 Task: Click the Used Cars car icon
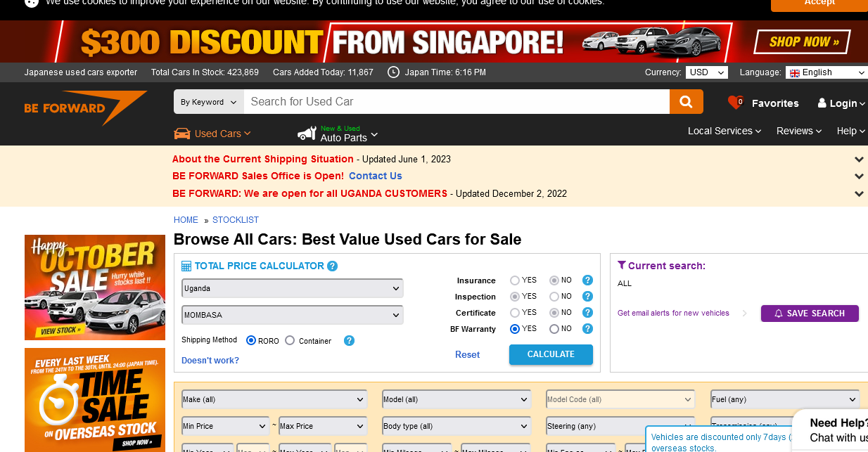point(182,134)
